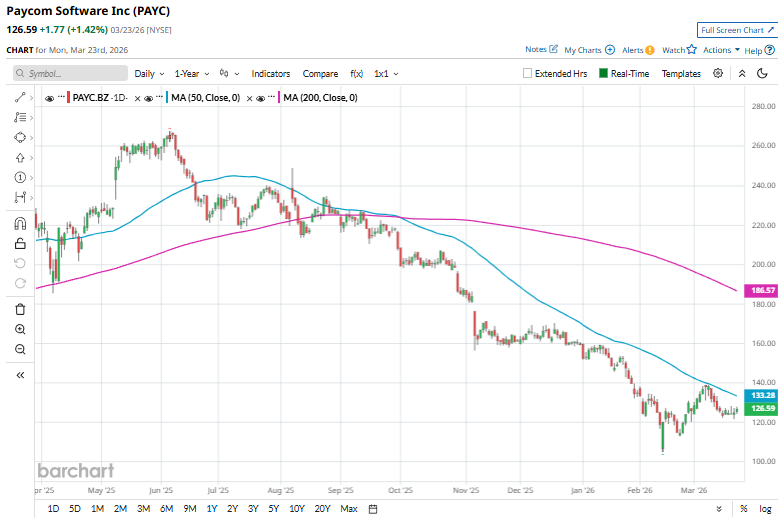Activate the magnet snap tool

tap(20, 223)
